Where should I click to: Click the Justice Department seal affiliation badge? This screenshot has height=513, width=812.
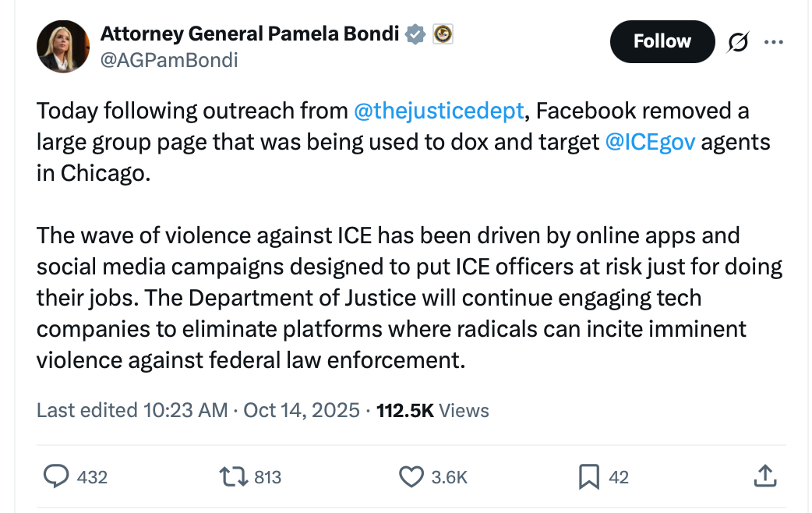442,34
